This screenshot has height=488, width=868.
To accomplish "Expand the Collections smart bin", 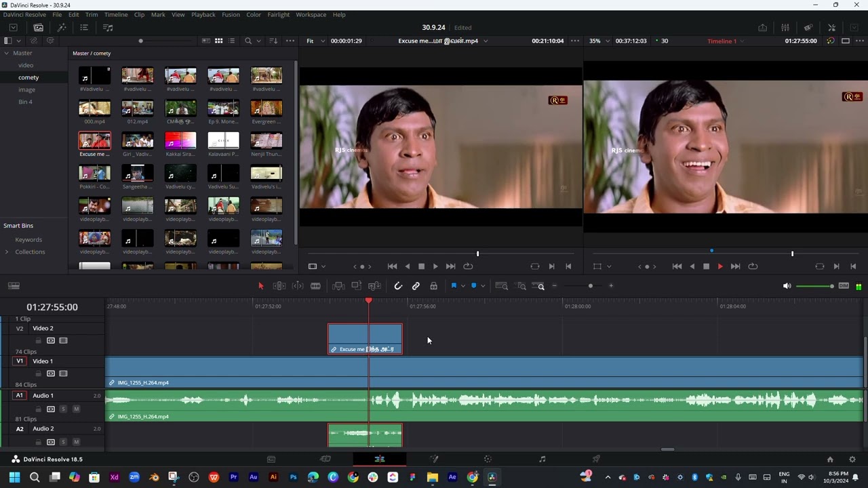I will coord(7,251).
